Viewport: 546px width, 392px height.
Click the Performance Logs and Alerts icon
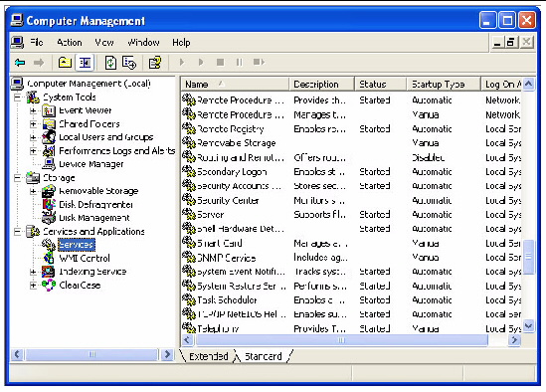(x=49, y=151)
